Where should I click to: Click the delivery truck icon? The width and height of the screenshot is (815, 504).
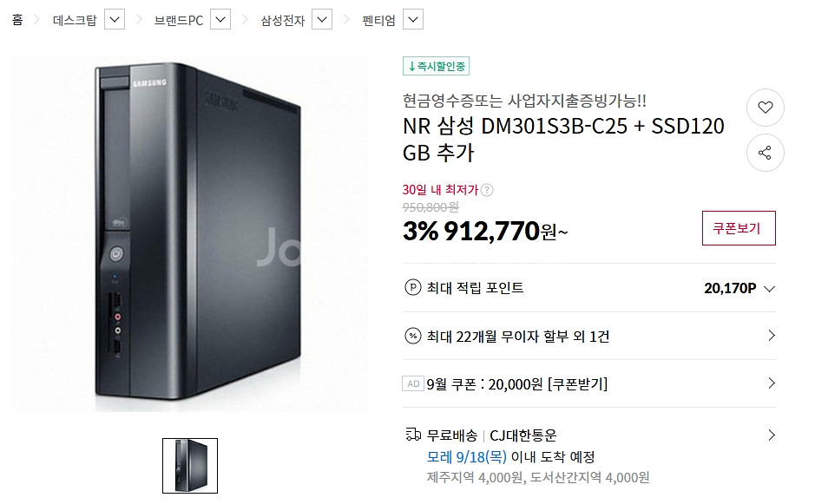coord(413,435)
